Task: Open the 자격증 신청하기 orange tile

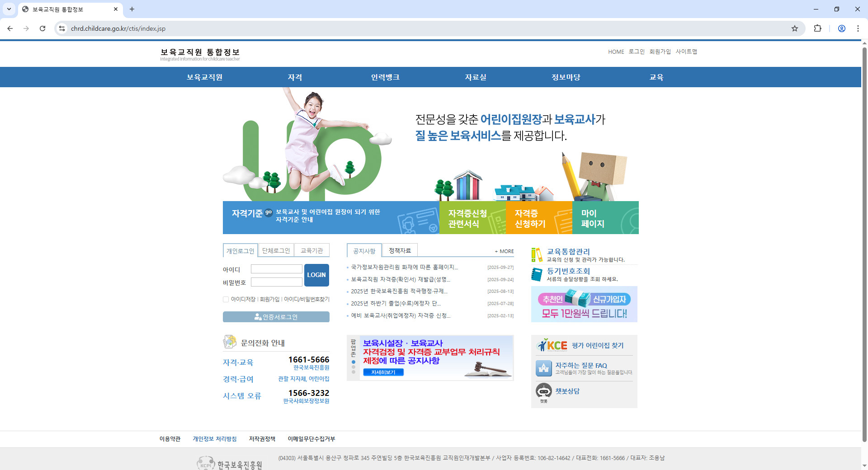Action: (x=539, y=217)
